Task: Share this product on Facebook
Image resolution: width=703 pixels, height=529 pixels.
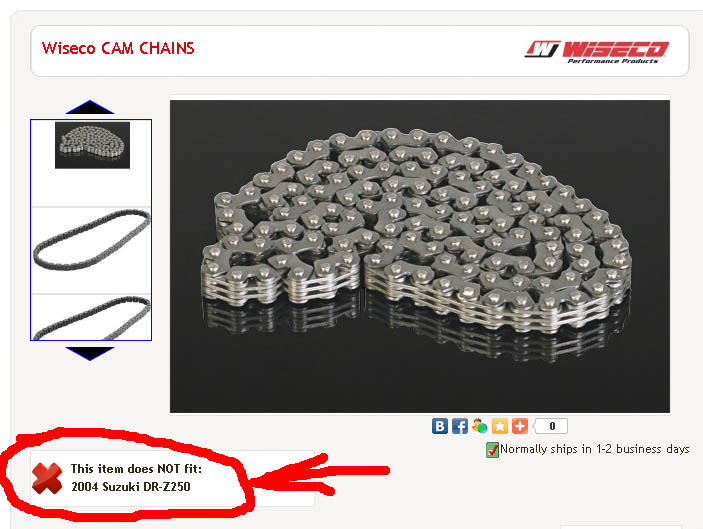Action: tap(460, 426)
